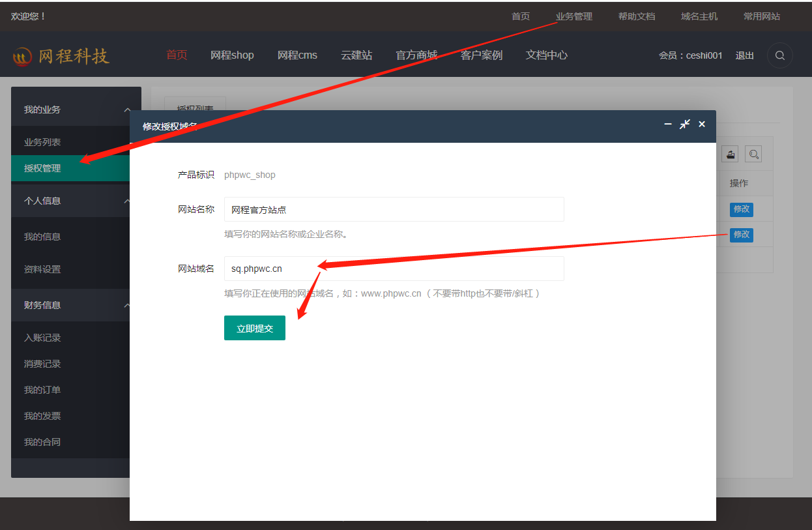Viewport: 812px width, 530px height.
Task: Click the 网程科技 logo
Action: 61,56
